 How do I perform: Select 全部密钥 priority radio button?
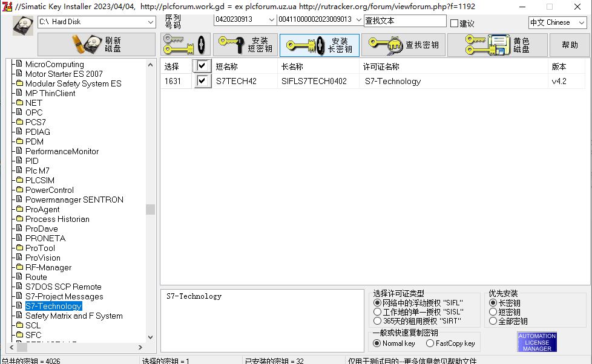click(493, 321)
